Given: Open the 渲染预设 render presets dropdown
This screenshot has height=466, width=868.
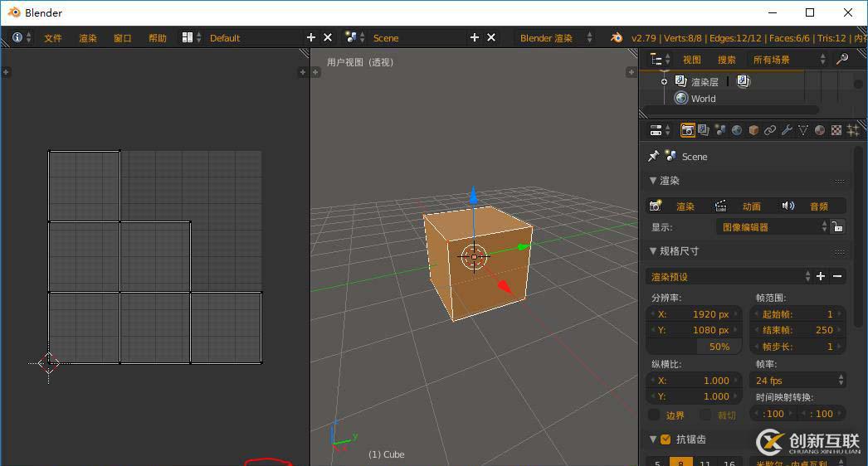Looking at the screenshot, I should click(x=729, y=276).
